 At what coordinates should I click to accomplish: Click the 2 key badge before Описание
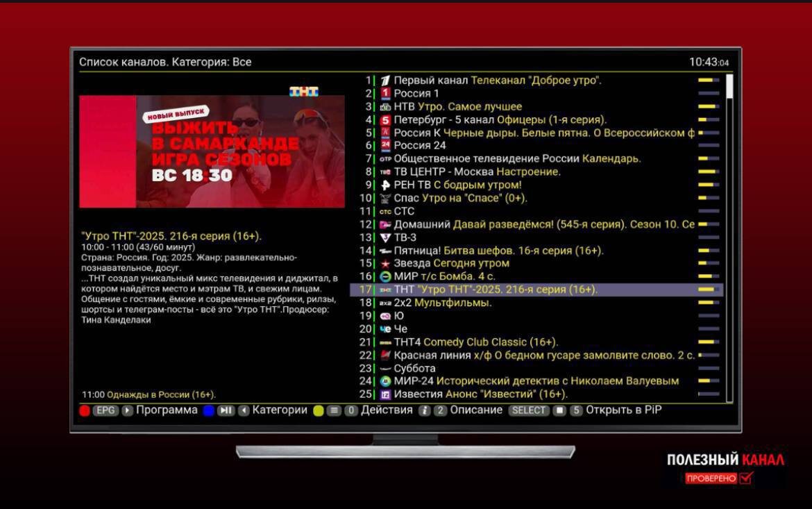coord(440,410)
